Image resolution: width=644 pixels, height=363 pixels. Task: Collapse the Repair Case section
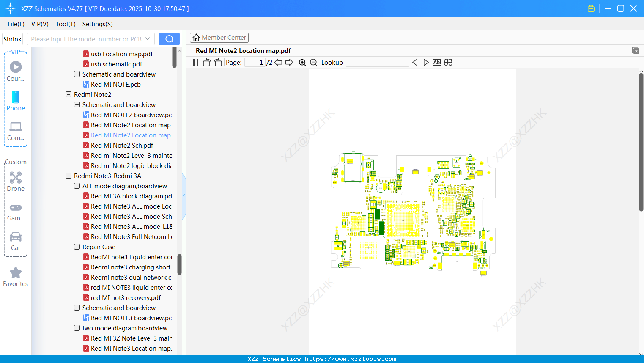point(77,247)
